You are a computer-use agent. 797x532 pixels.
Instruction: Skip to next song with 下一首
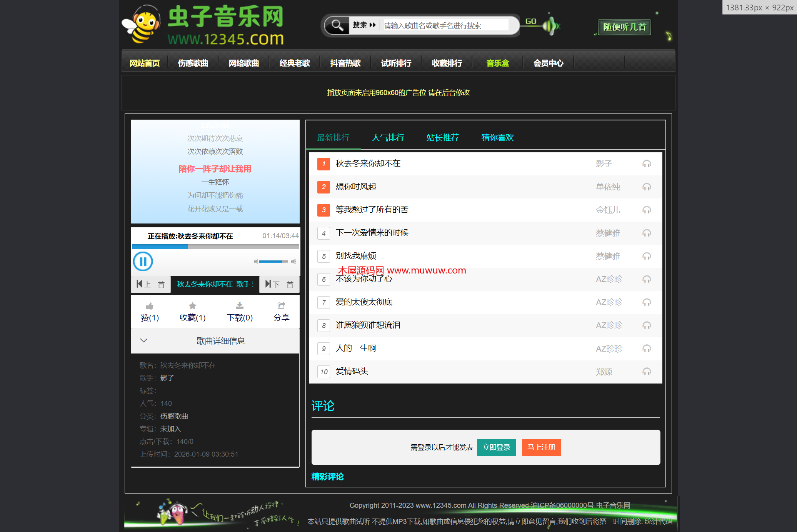click(x=279, y=284)
